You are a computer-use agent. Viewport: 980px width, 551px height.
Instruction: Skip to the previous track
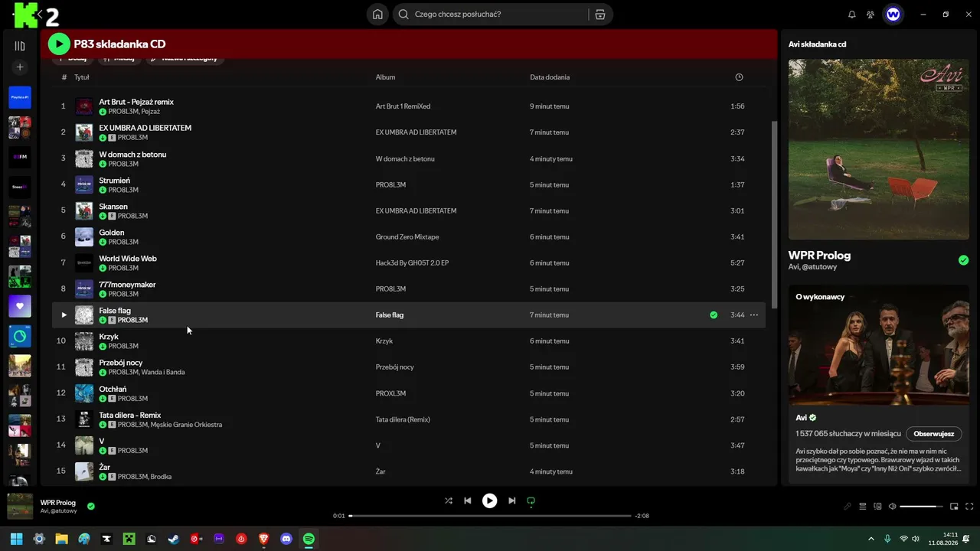click(468, 500)
